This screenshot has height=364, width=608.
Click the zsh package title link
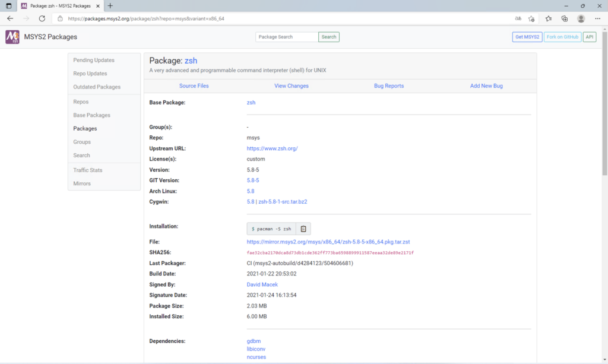tap(191, 61)
